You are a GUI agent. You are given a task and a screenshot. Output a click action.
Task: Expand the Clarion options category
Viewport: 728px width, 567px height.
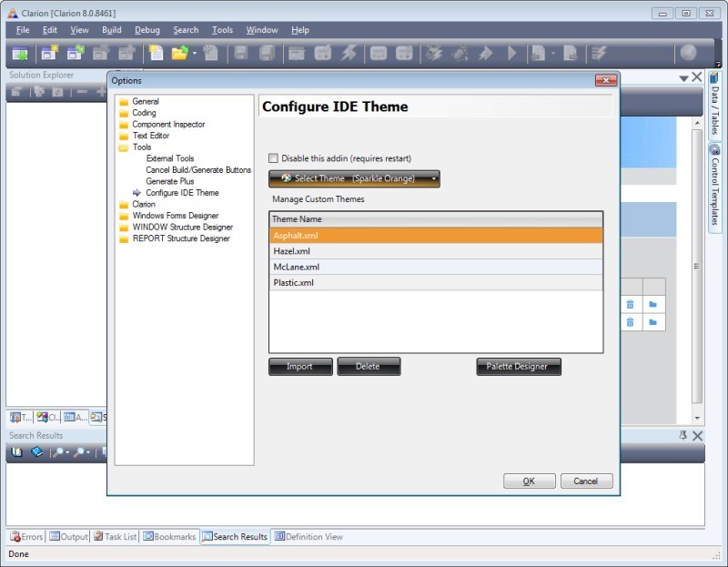pyautogui.click(x=144, y=205)
